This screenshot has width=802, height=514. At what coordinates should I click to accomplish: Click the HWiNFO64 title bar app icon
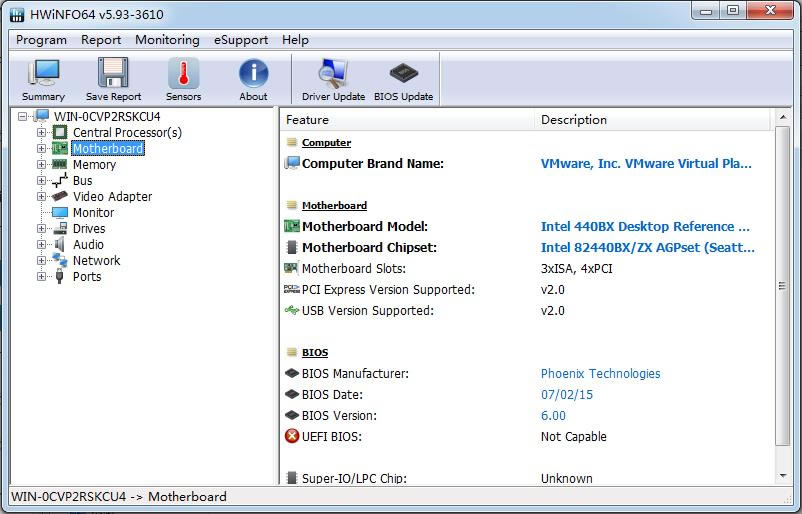pos(17,14)
